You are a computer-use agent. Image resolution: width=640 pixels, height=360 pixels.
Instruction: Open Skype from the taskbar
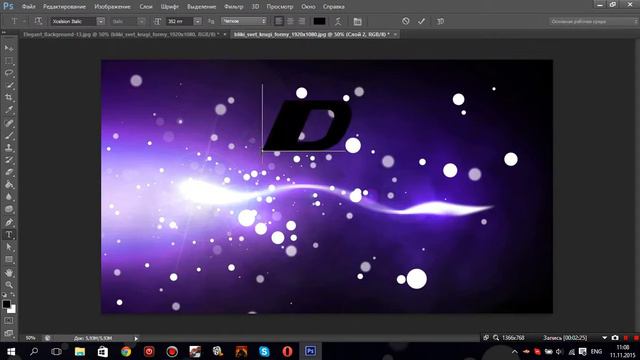(264, 351)
